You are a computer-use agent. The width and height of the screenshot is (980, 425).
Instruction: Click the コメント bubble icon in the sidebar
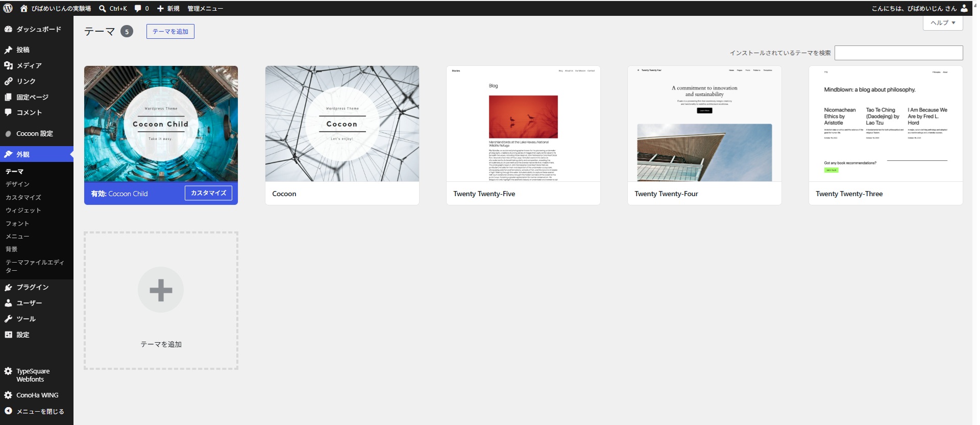pyautogui.click(x=8, y=112)
